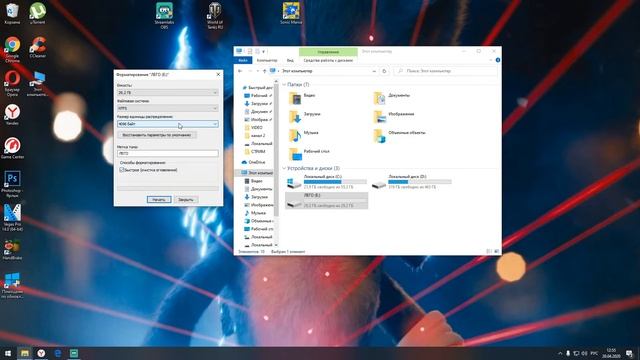This screenshot has width=640, height=360.
Task: Open the allocation unit size dropdown
Action: pyautogui.click(x=168, y=124)
